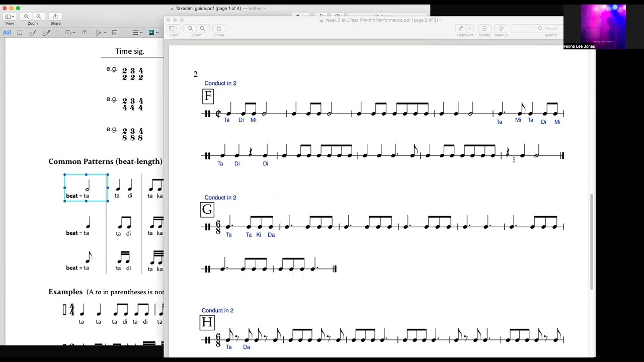644x362 pixels.
Task: Close the Takadimi guide window
Action: 5,8
